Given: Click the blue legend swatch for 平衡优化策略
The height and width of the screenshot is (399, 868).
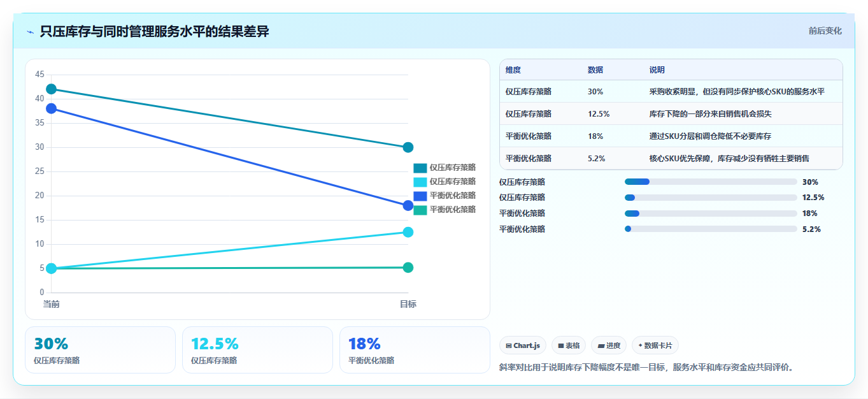Looking at the screenshot, I should click(x=420, y=196).
